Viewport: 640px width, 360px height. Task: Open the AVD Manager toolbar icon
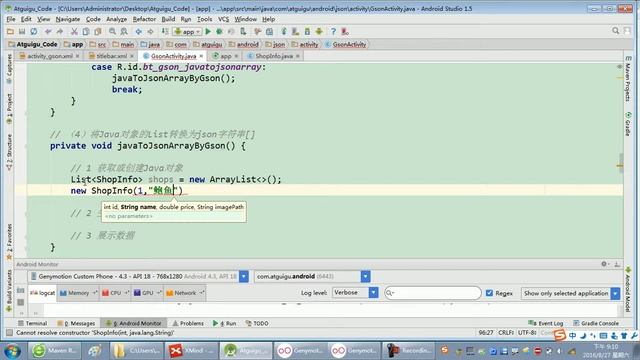pos(296,31)
